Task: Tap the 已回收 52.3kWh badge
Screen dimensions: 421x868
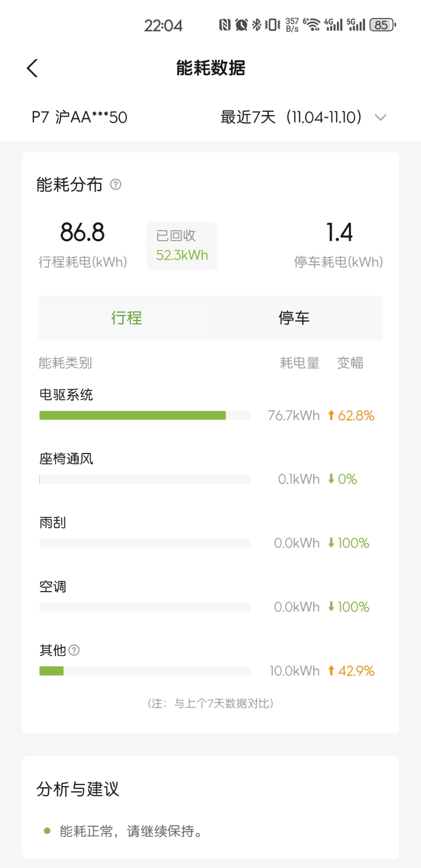Action: tap(182, 246)
